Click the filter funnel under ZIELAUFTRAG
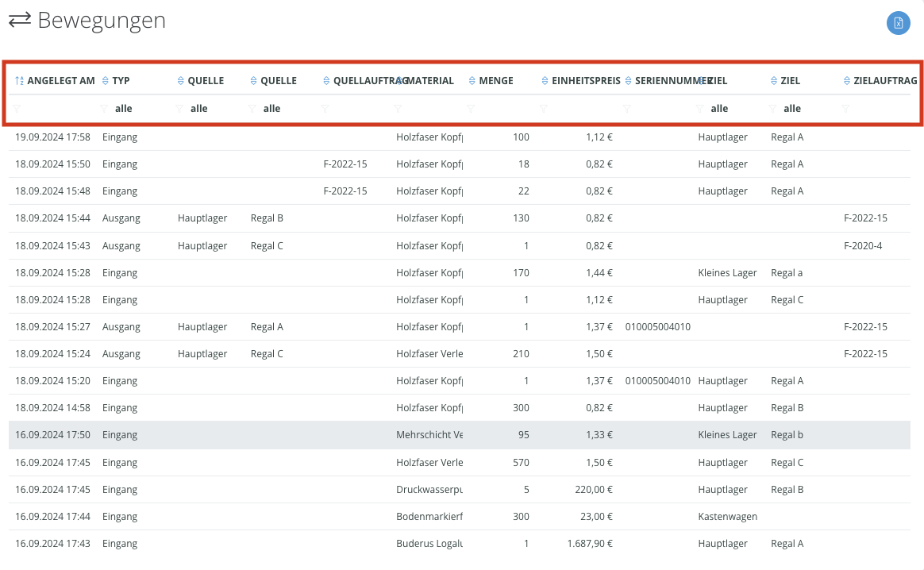Image resolution: width=924 pixels, height=570 pixels. (x=845, y=109)
